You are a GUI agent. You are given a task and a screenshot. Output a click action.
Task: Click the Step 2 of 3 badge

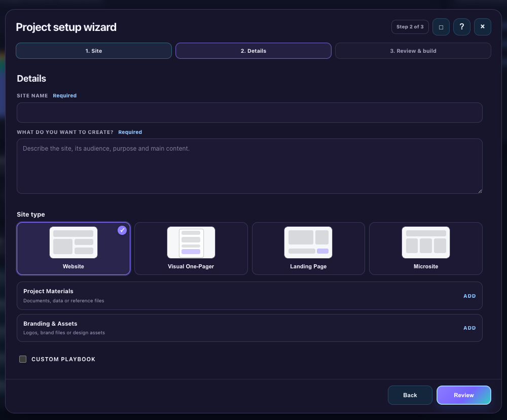point(410,27)
